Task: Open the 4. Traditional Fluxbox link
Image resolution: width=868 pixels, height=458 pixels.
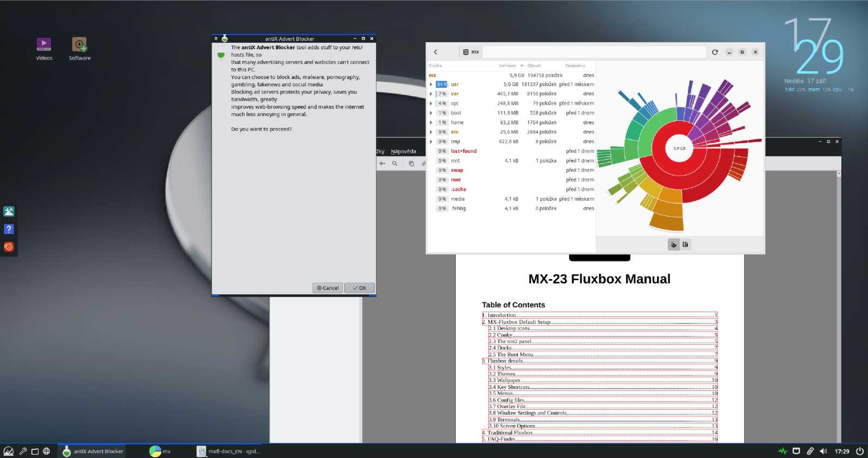Action: 600,433
